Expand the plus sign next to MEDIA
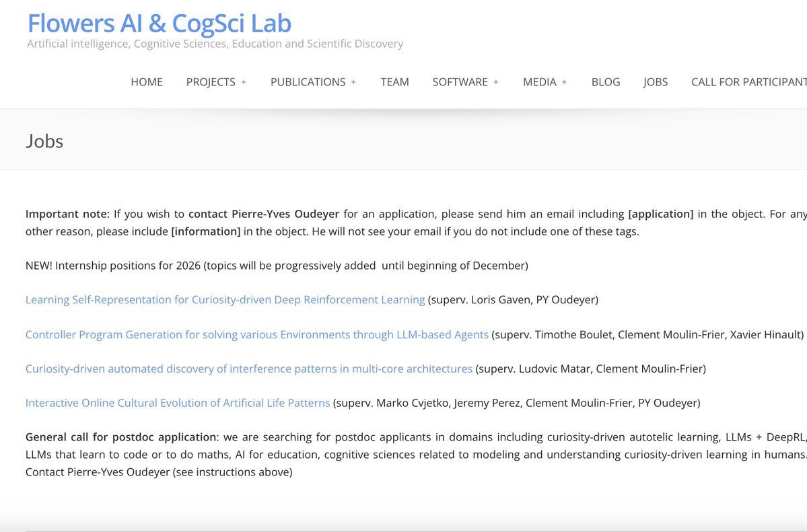 (564, 82)
